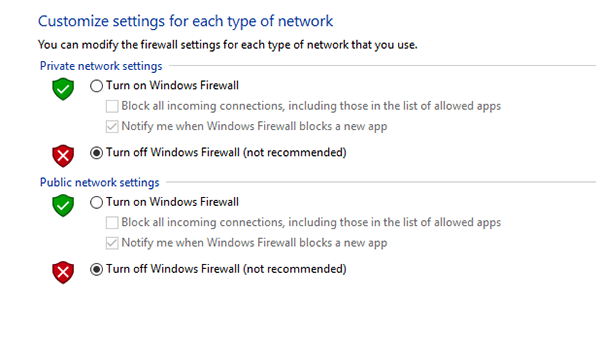The width and height of the screenshot is (600, 363).
Task: Tick the Block all incoming connections checkbox under Public
Action: point(112,223)
